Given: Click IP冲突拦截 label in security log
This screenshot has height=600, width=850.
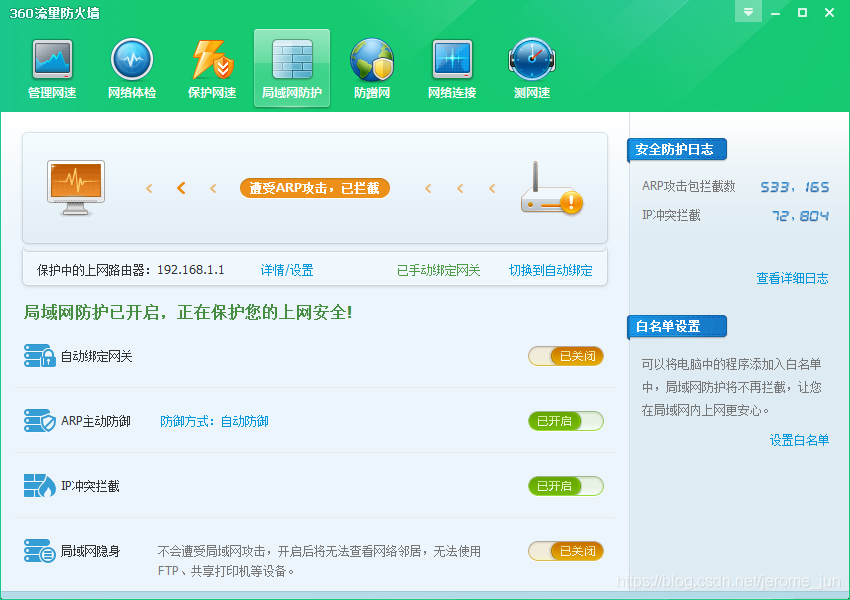Looking at the screenshot, I should pyautogui.click(x=671, y=215).
